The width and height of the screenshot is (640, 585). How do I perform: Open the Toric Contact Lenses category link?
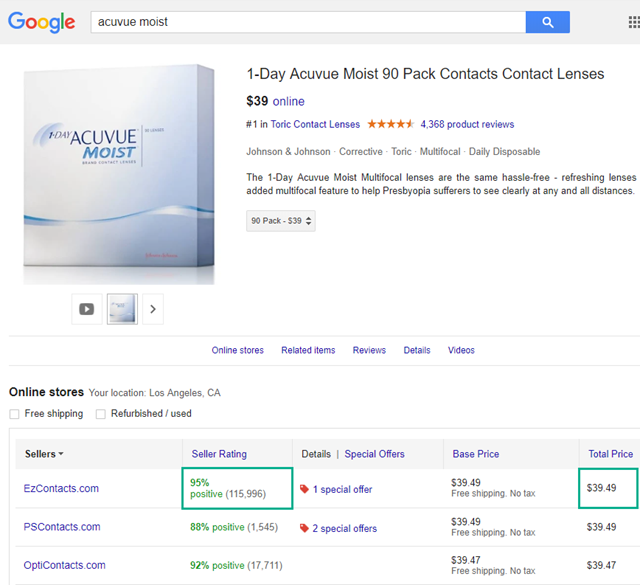click(x=315, y=125)
